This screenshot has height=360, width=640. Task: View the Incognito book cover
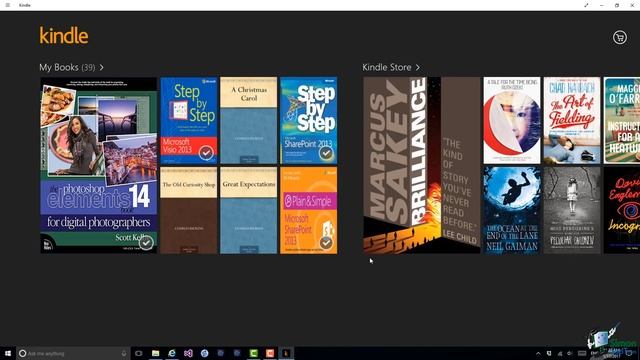[622, 210]
